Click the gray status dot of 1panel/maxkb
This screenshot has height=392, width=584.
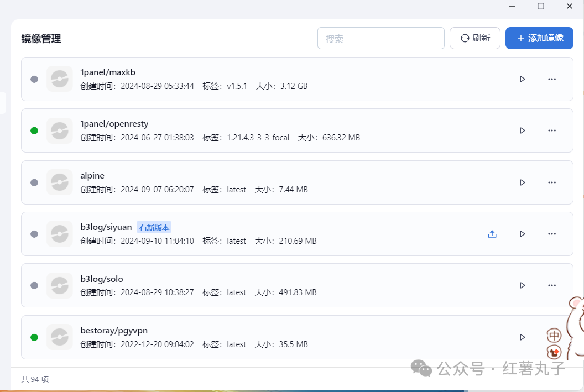coord(34,79)
